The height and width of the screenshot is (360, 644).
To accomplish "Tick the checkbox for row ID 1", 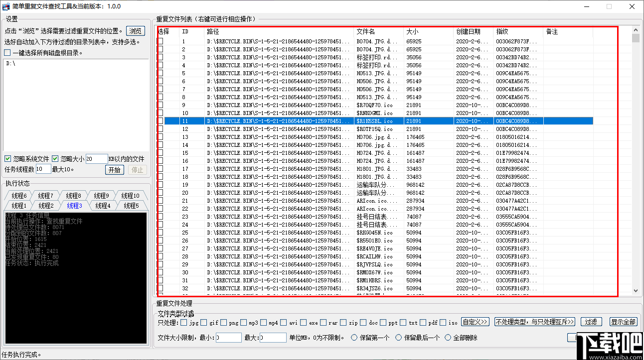I will (161, 41).
